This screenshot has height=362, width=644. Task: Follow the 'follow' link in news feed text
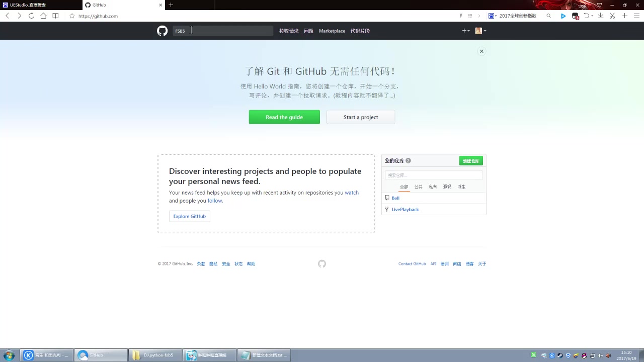coord(215,201)
